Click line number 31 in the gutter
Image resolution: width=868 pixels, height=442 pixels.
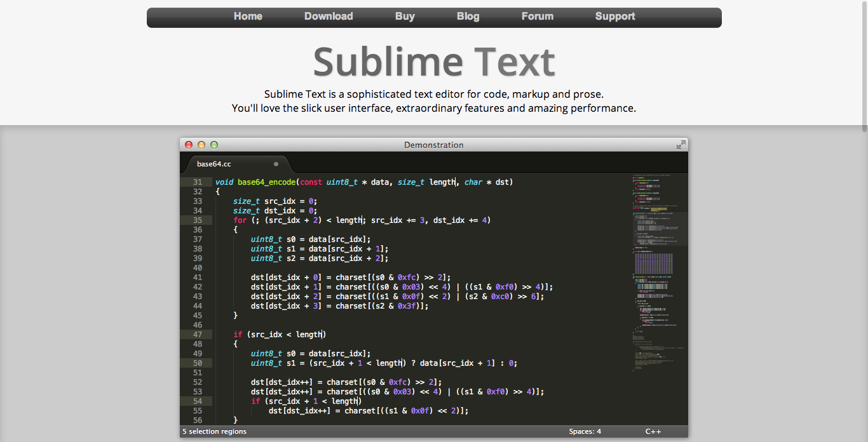(x=197, y=182)
